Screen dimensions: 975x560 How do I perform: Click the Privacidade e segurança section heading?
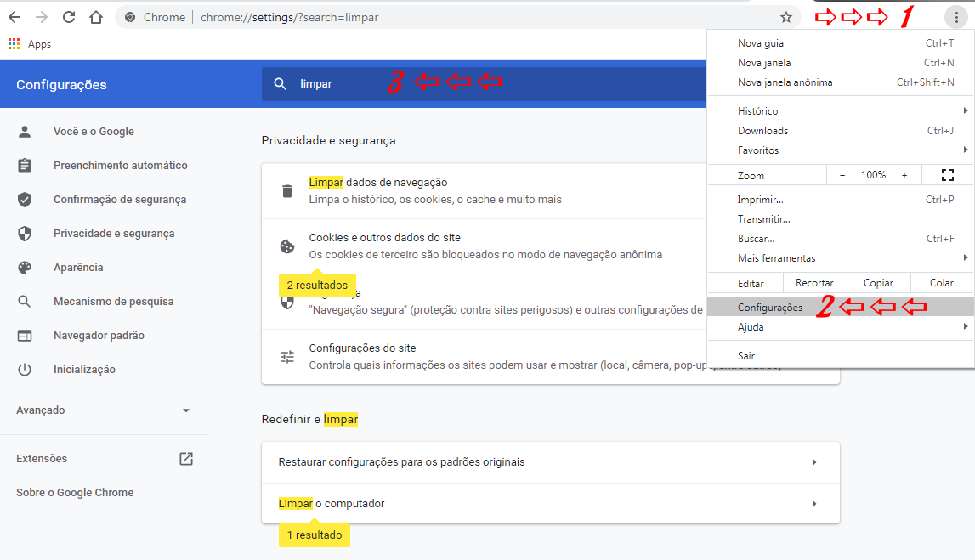[328, 140]
